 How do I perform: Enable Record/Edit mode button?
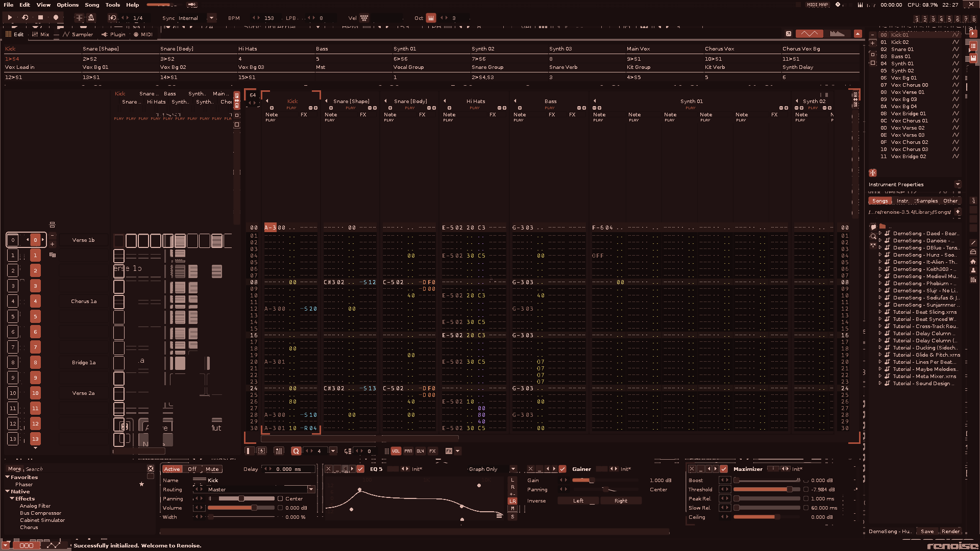(x=56, y=17)
